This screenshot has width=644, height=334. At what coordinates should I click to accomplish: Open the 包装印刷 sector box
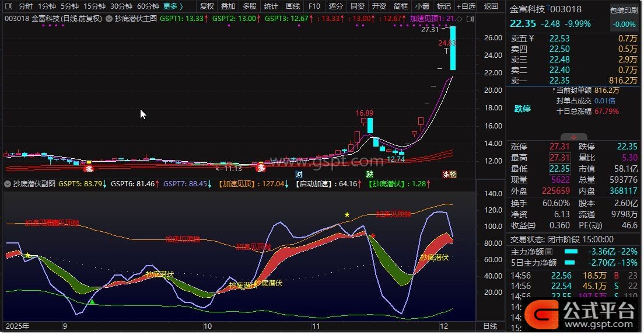pyautogui.click(x=624, y=11)
